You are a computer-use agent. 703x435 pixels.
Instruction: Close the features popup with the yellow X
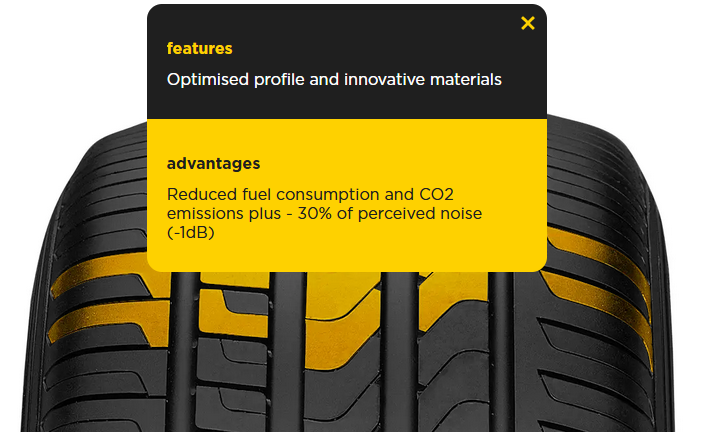pyautogui.click(x=528, y=23)
